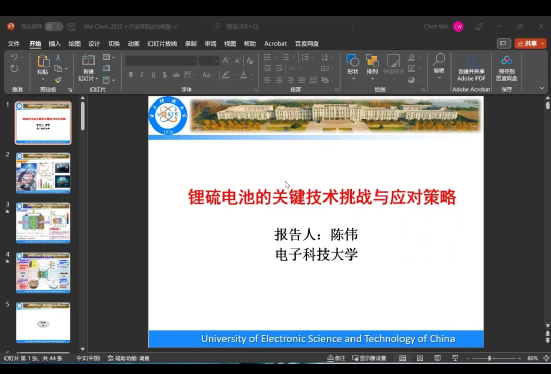Screen dimensions: 551x374
Task: Switch to the Insert ribbon tab
Action: coord(54,44)
